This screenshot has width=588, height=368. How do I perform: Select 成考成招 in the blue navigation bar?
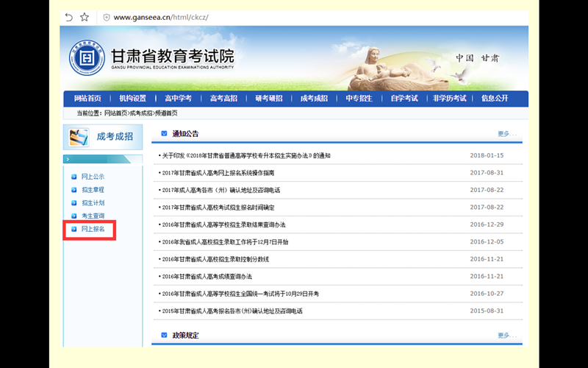[314, 99]
